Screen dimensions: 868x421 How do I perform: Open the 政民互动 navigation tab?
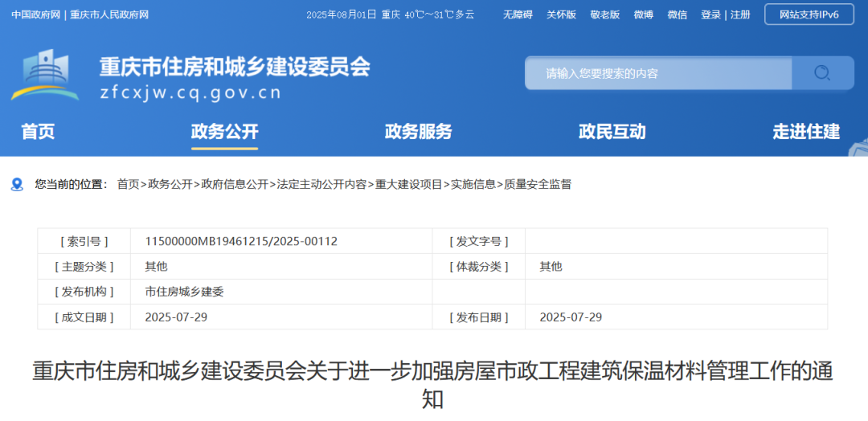[x=612, y=132]
